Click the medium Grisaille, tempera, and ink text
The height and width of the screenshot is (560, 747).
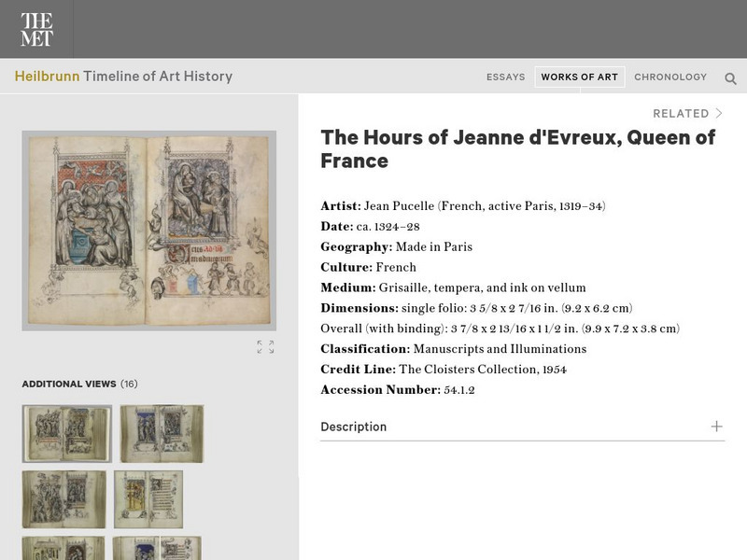click(x=482, y=288)
